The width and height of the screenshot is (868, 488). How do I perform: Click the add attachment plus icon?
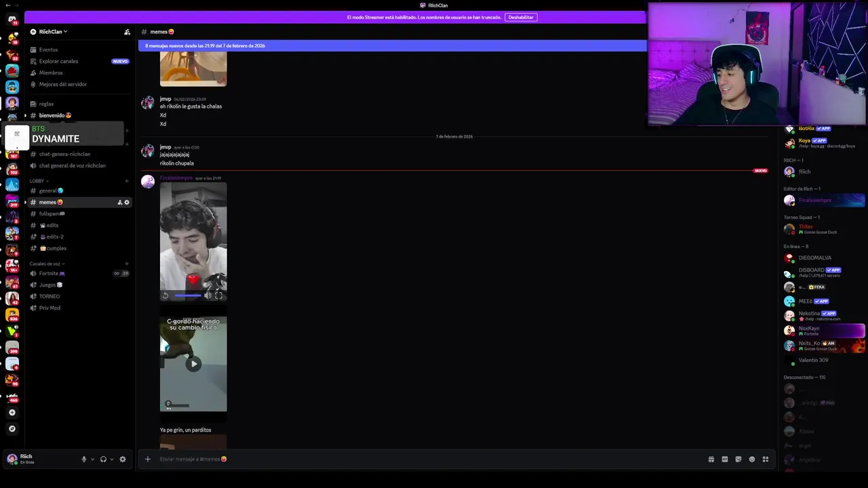[x=147, y=459]
